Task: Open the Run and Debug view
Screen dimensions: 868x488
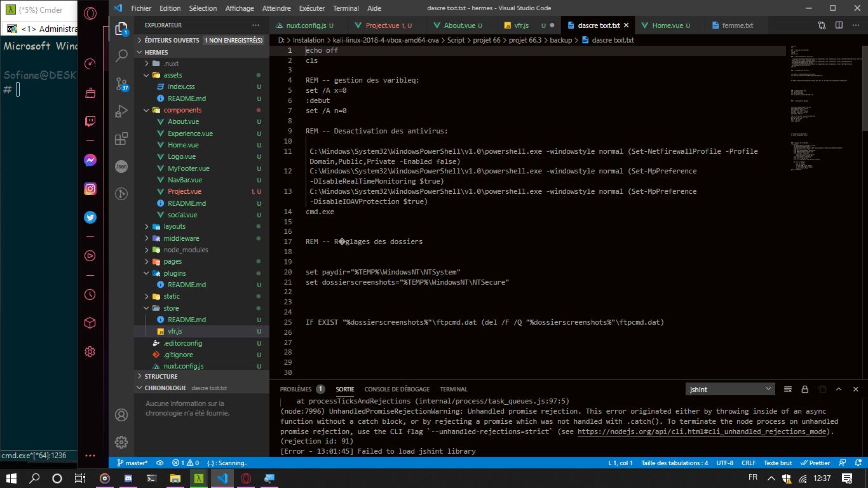Action: pyautogui.click(x=121, y=111)
